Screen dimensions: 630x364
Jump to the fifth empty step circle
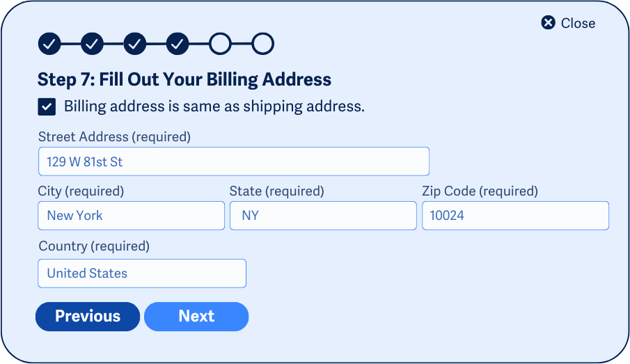[x=220, y=44]
